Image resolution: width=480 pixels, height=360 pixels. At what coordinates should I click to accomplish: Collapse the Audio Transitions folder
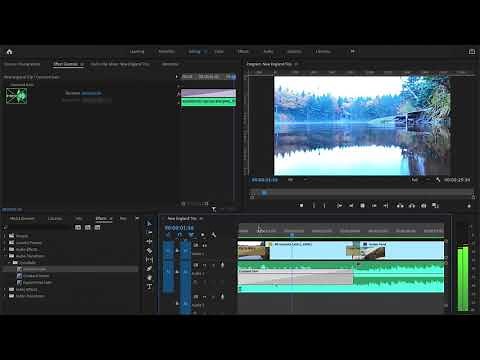tap(5, 256)
